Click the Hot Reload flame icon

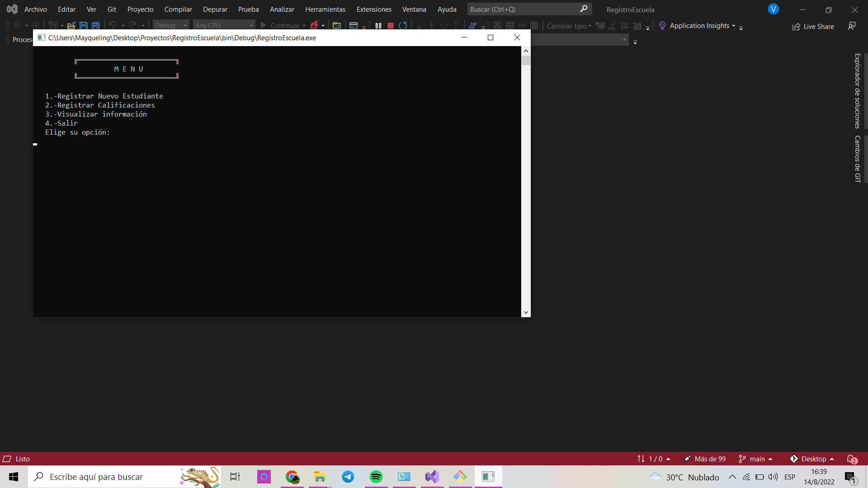pyautogui.click(x=314, y=26)
